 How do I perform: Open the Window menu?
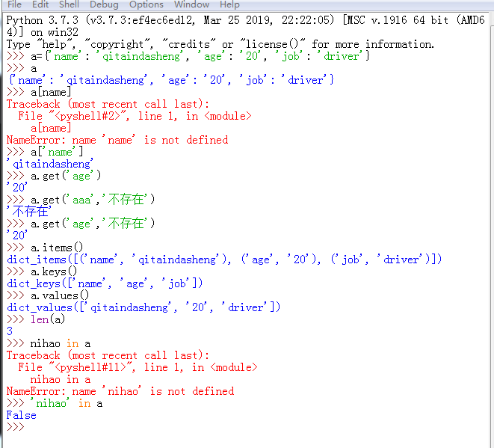click(191, 4)
